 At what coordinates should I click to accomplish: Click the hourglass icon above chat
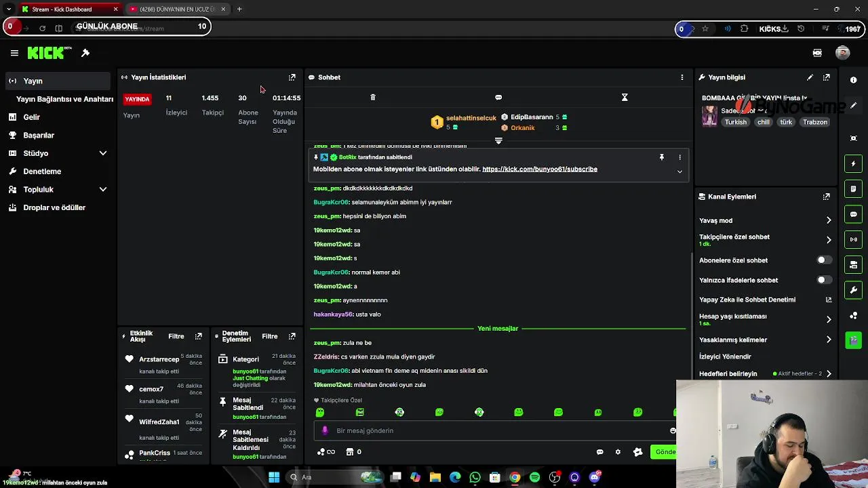(x=625, y=98)
